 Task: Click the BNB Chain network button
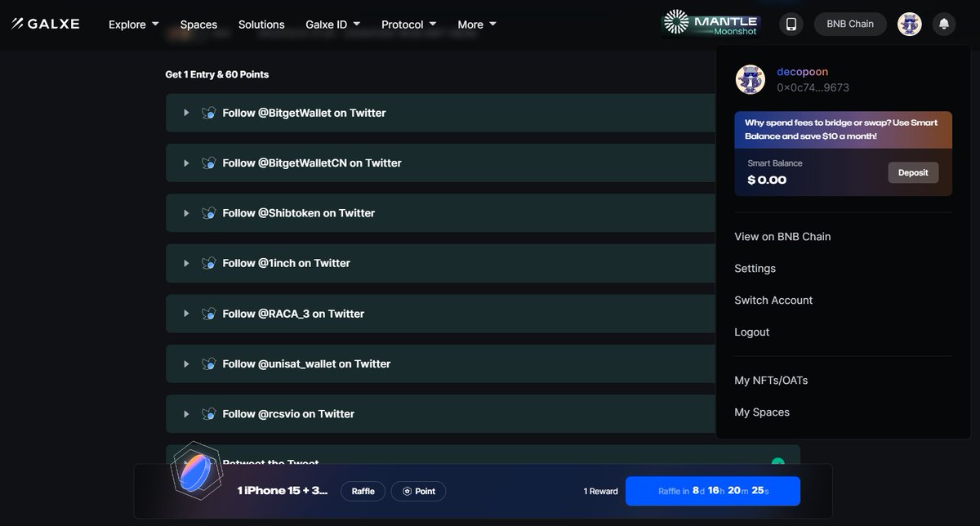point(850,24)
